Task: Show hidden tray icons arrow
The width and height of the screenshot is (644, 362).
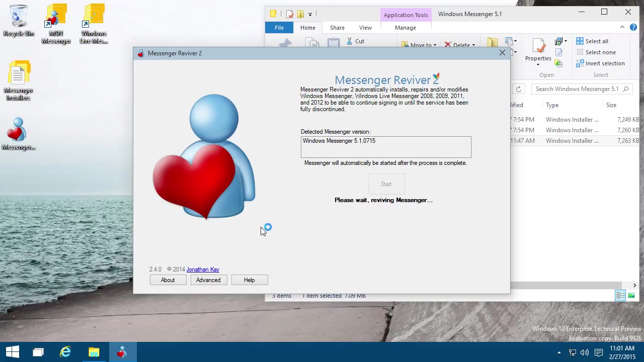Action: click(x=559, y=352)
